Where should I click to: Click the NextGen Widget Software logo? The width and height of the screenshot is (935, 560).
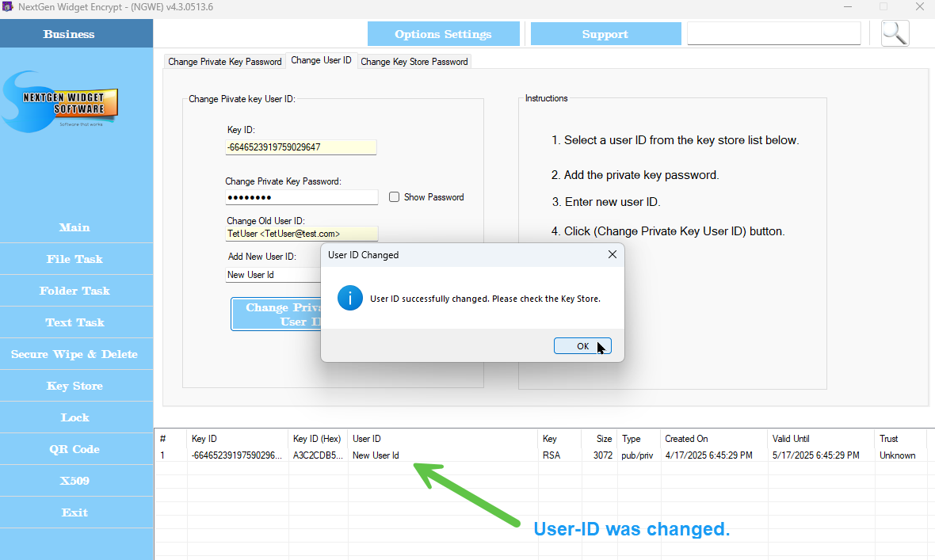(60, 102)
